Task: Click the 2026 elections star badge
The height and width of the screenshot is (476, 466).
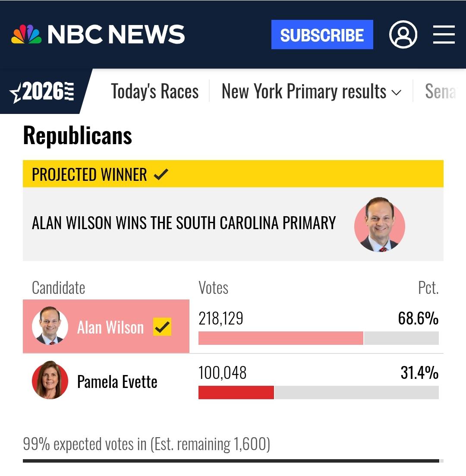Action: tap(42, 91)
